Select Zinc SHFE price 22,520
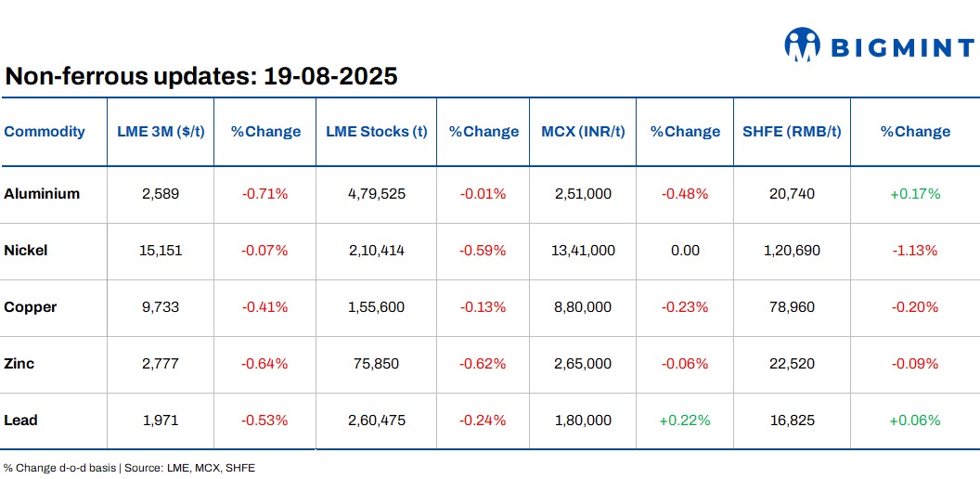The width and height of the screenshot is (980, 479). tap(792, 364)
